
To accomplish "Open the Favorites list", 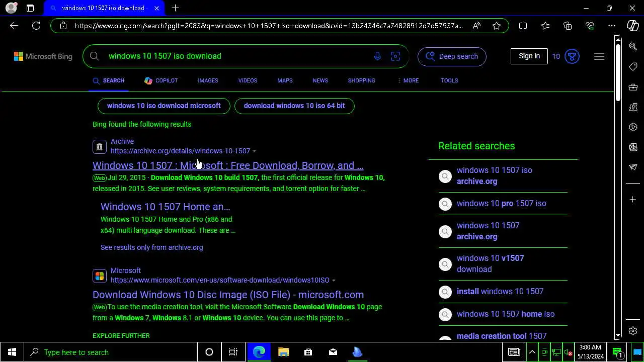I will tap(545, 26).
